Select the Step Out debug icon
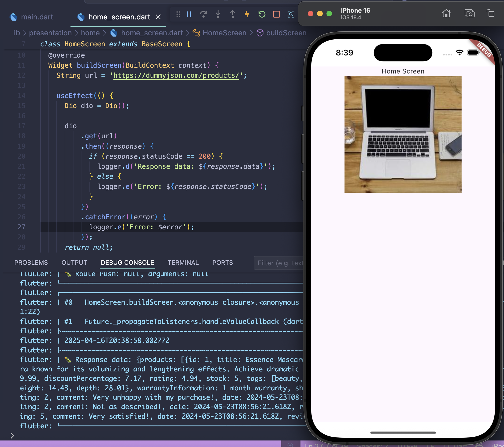 click(x=232, y=15)
